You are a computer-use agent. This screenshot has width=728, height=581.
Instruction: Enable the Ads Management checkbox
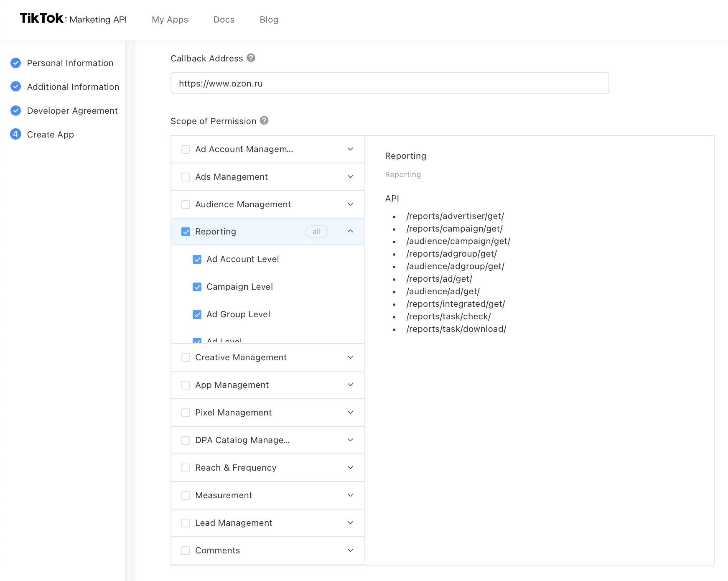point(186,177)
